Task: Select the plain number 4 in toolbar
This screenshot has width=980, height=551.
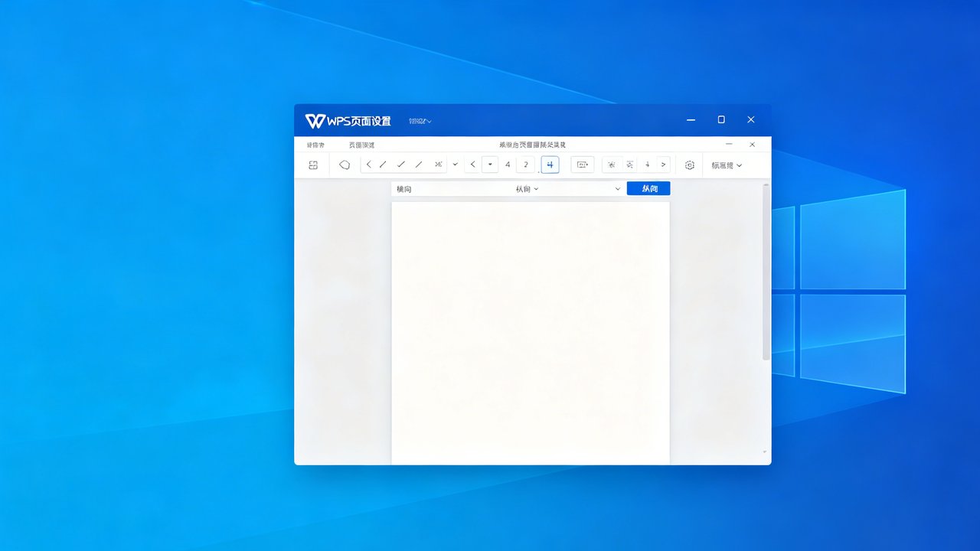Action: (508, 165)
